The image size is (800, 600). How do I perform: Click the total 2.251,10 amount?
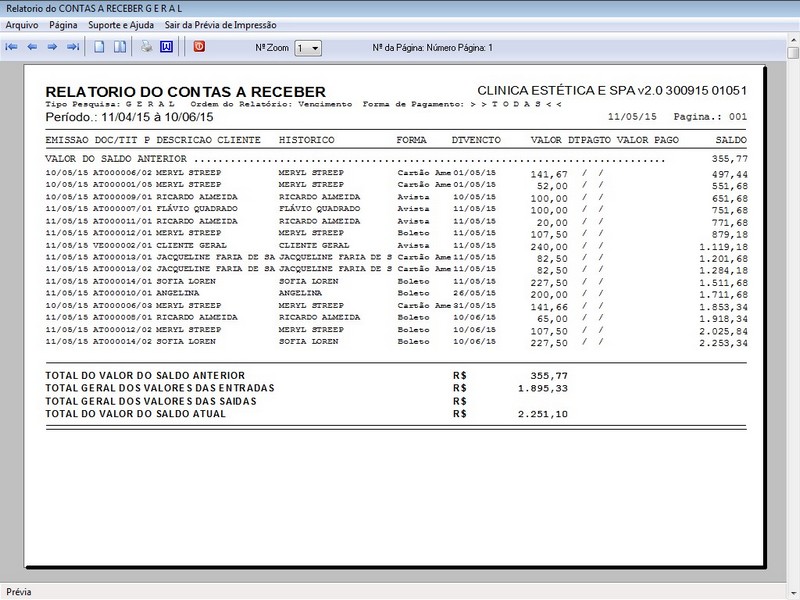coord(543,414)
